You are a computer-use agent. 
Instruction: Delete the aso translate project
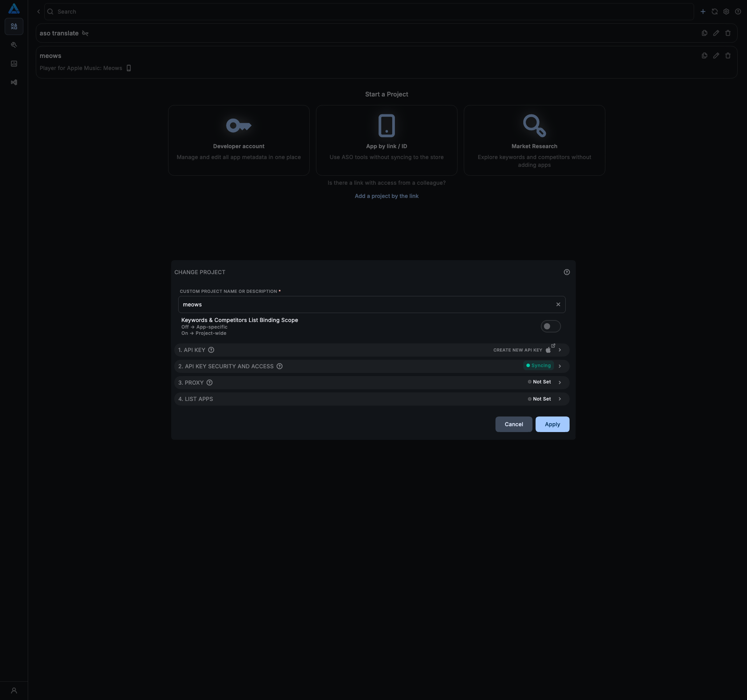[x=728, y=33]
